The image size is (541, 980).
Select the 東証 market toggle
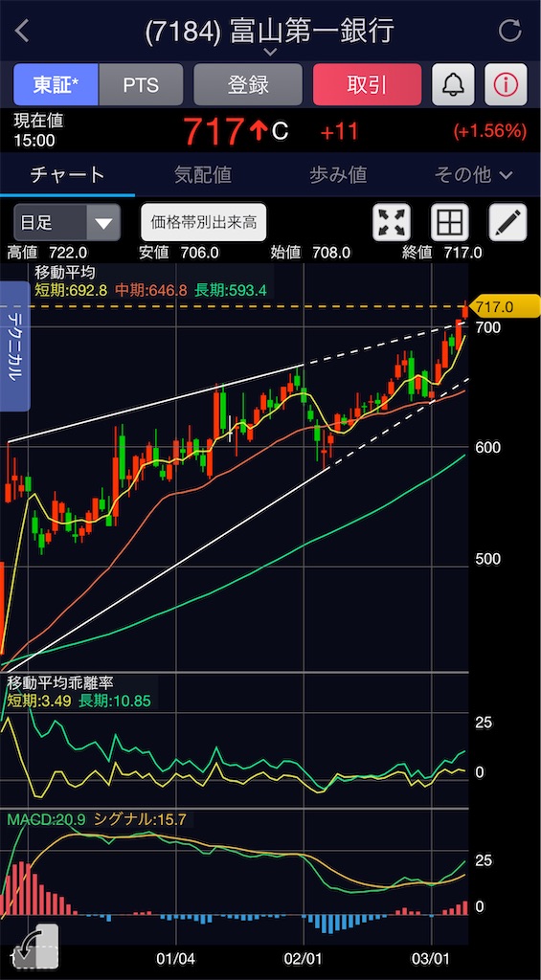56,84
